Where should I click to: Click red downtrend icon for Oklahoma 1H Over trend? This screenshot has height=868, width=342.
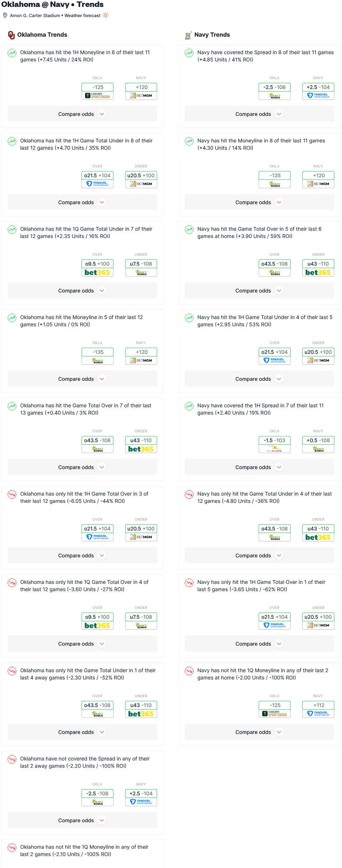click(12, 494)
